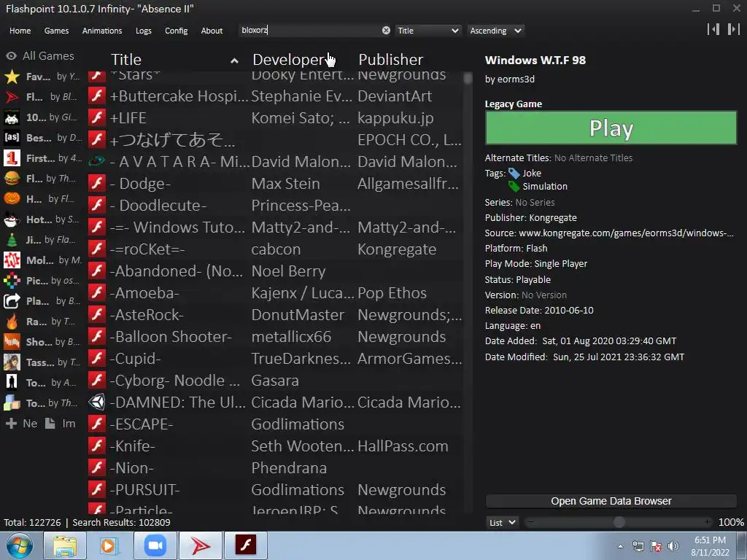747x560 pixels.
Task: Click the Windows Start orb
Action: [x=19, y=545]
